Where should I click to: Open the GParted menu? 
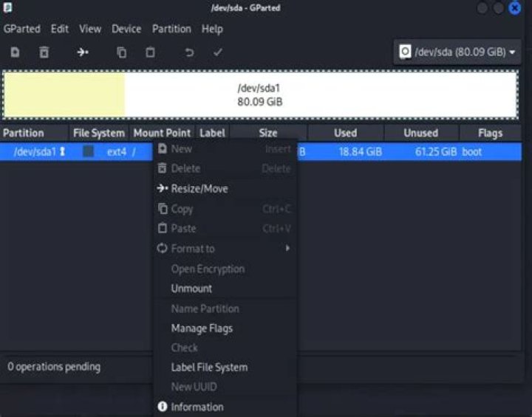pos(22,29)
